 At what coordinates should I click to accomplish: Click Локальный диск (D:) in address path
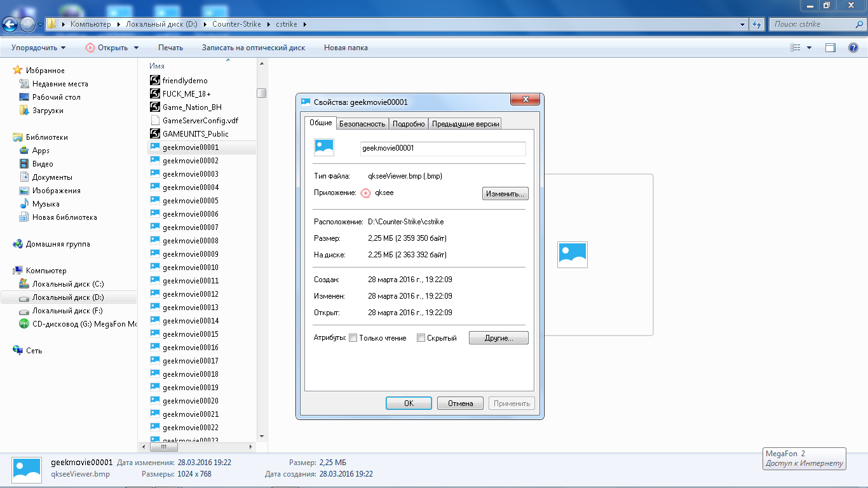(x=162, y=24)
